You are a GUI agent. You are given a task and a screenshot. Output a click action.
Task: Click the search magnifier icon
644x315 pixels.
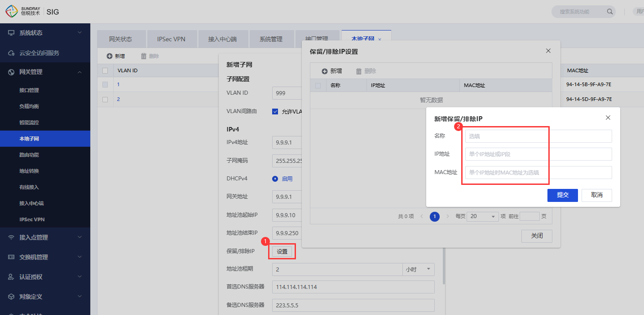[x=609, y=12]
